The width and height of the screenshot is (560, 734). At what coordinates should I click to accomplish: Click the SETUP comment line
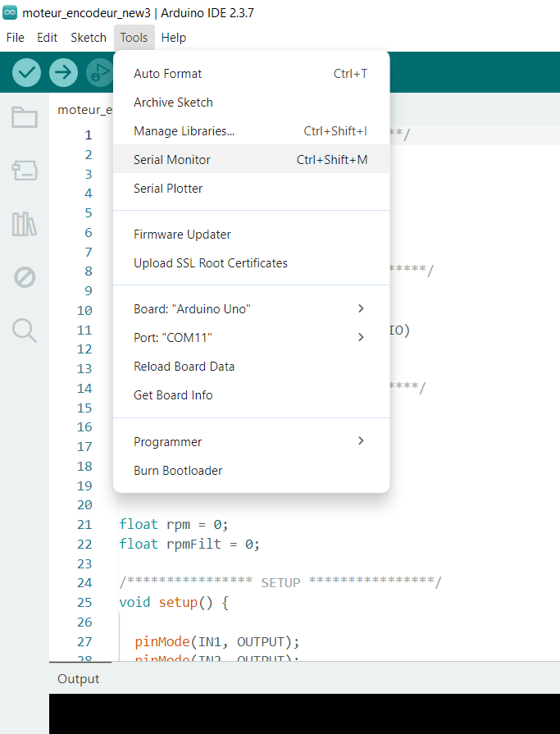point(280,582)
